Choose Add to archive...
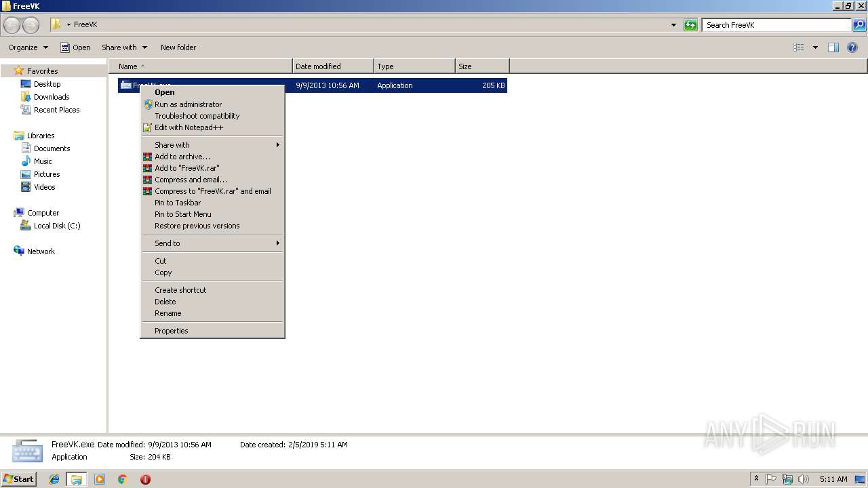The image size is (868, 488). tap(212, 157)
